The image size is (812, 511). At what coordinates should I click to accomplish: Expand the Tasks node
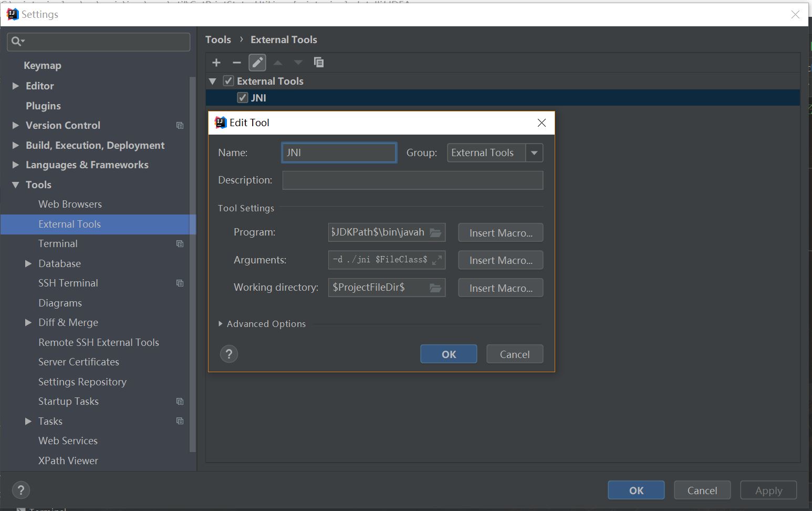coord(28,421)
